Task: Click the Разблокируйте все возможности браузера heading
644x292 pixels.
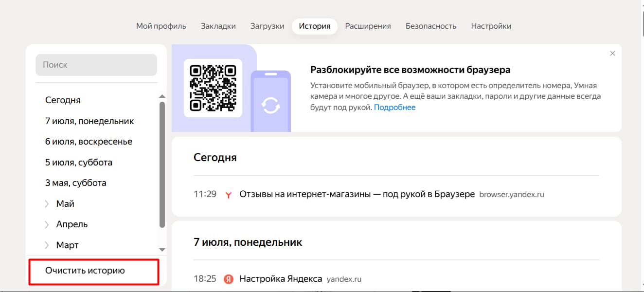Action: tap(411, 70)
